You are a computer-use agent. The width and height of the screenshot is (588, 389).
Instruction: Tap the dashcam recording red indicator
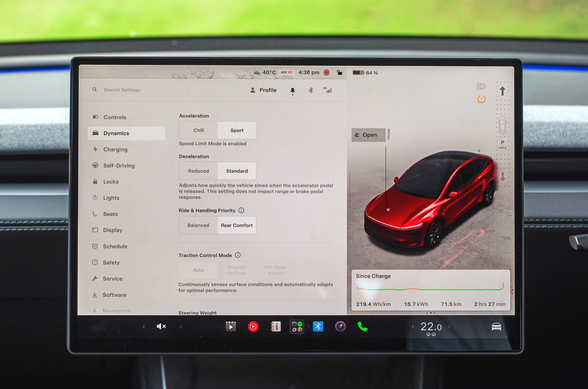(326, 73)
